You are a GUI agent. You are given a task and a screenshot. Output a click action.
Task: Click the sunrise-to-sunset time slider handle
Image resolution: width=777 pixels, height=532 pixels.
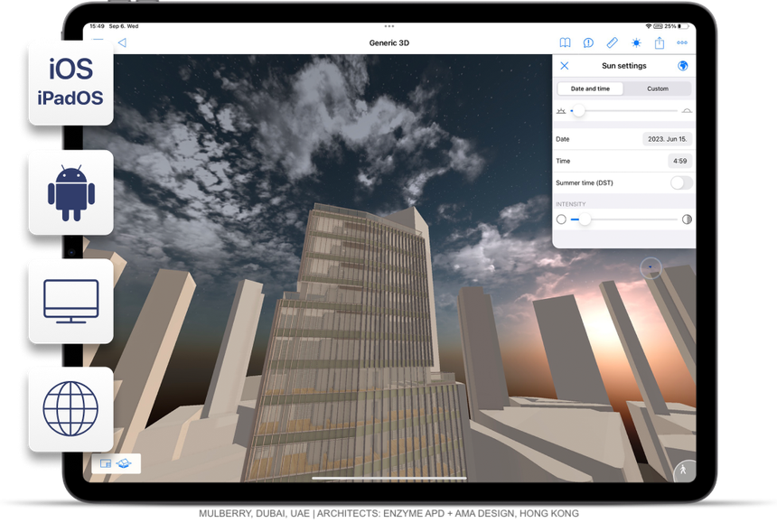(x=578, y=110)
